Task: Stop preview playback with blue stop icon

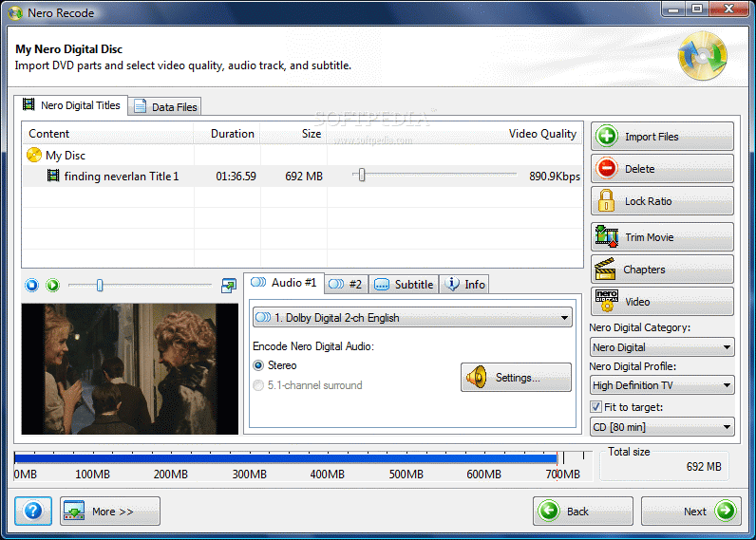Action: (x=32, y=285)
